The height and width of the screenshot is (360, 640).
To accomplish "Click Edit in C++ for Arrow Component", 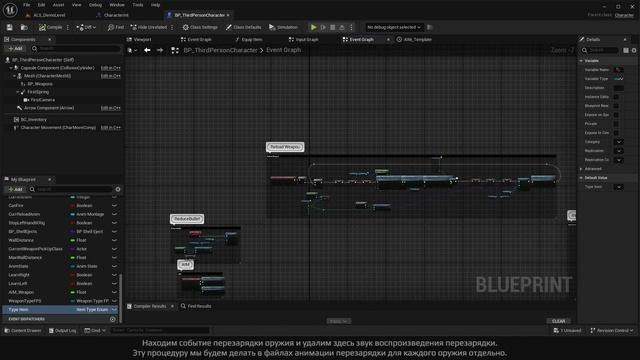I will pyautogui.click(x=111, y=108).
